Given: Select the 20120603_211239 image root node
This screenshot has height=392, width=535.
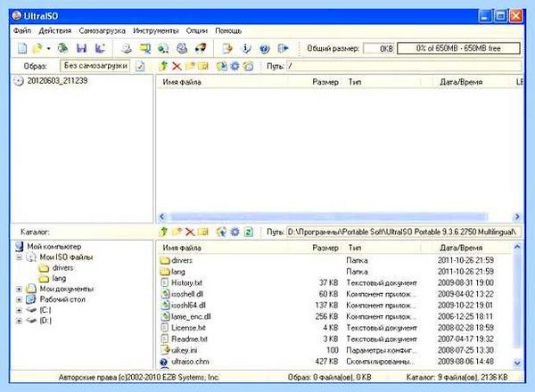Looking at the screenshot, I should (57, 81).
